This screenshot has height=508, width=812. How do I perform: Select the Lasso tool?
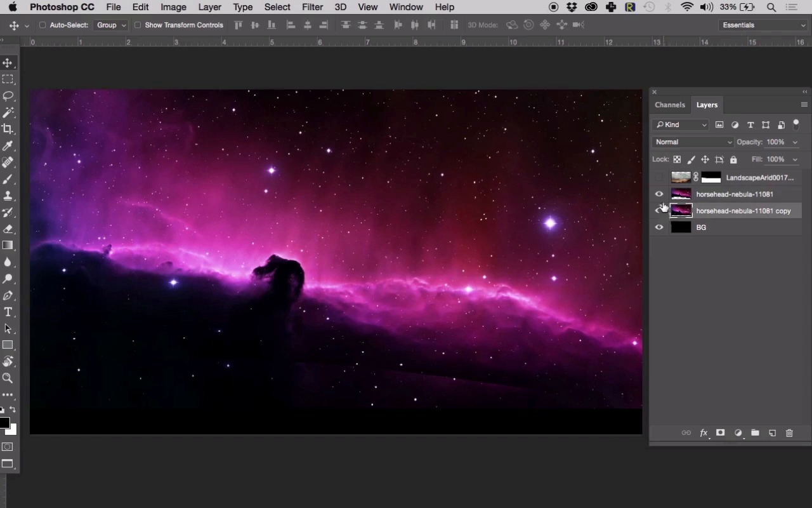8,96
